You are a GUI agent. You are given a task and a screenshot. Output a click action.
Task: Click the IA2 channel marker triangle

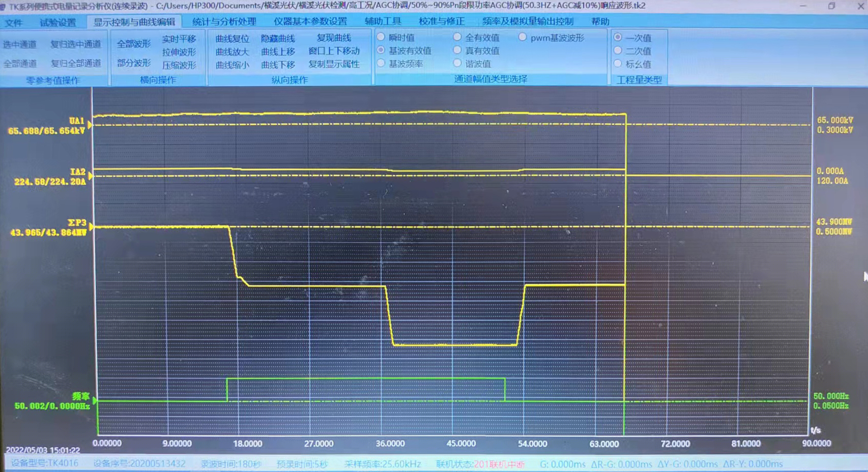click(90, 176)
